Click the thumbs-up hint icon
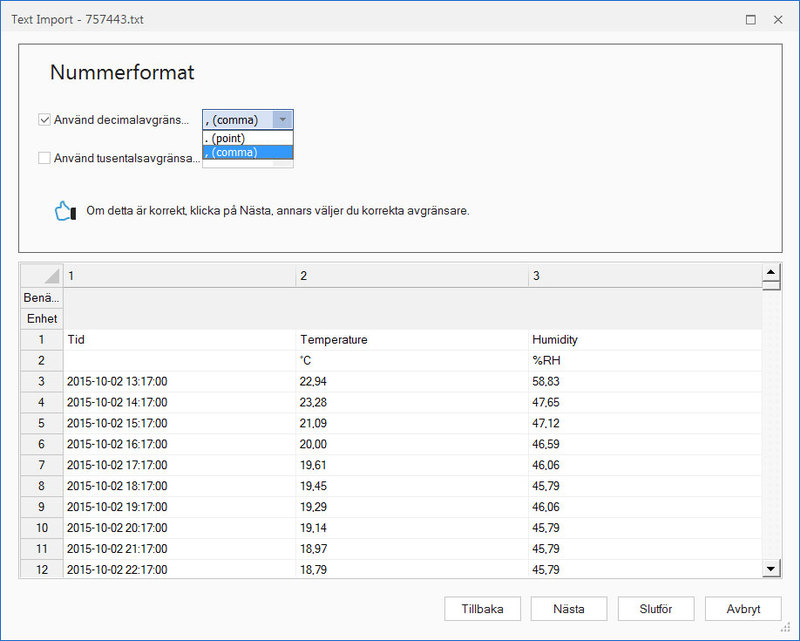 65,211
